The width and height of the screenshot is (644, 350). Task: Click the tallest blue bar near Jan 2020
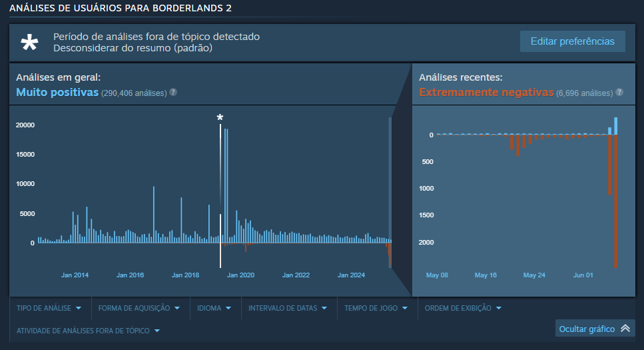(225, 185)
